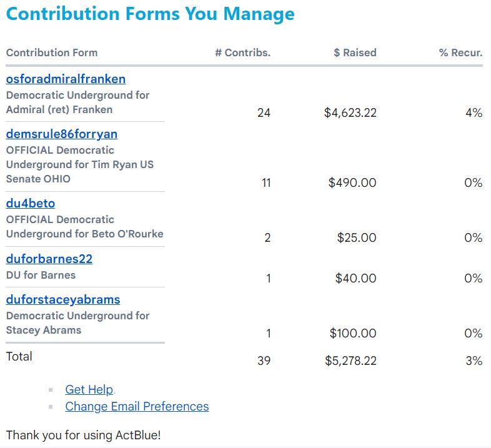Click the Contribution Forms You Manage heading
This screenshot has height=448, width=491.
(x=151, y=14)
